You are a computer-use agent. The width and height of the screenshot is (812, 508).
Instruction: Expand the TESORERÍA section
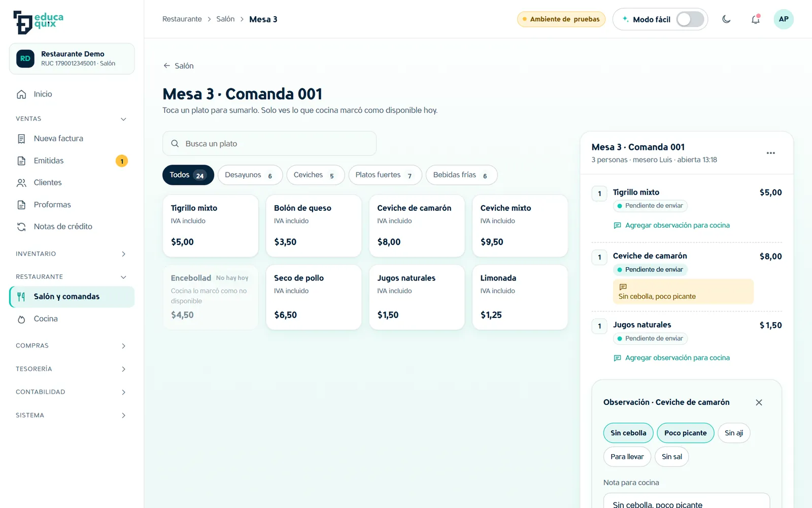point(72,369)
